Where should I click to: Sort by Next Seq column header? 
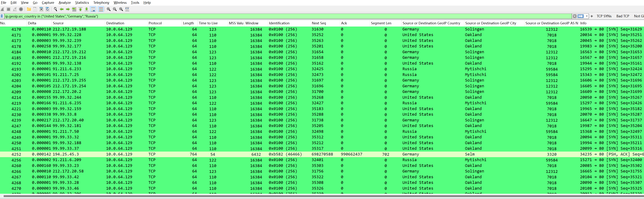click(325, 23)
